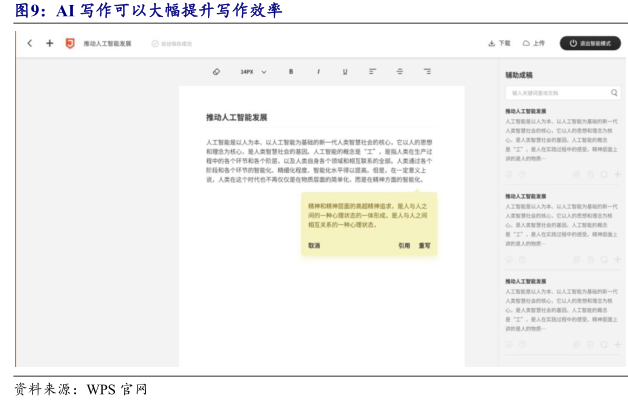Click the plus icon to add document

coord(49,44)
